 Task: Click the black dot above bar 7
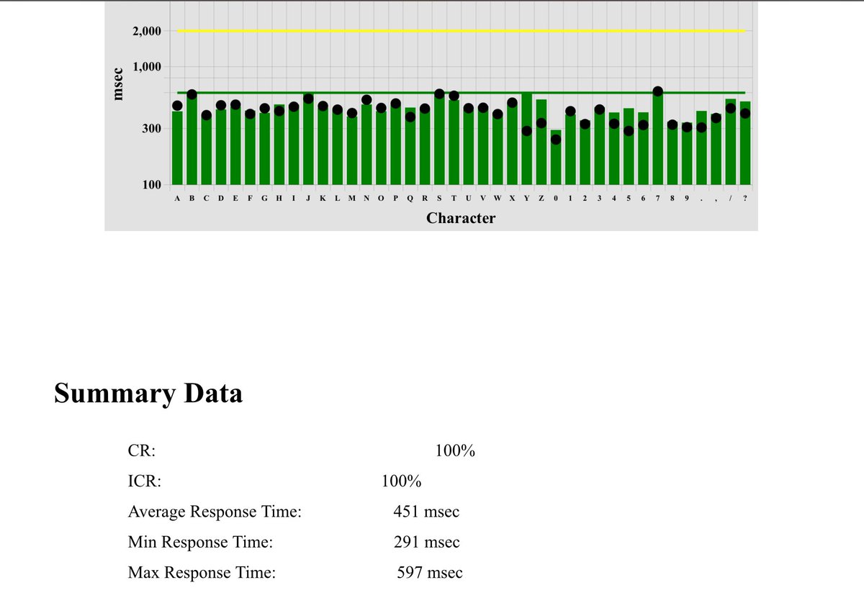click(657, 91)
